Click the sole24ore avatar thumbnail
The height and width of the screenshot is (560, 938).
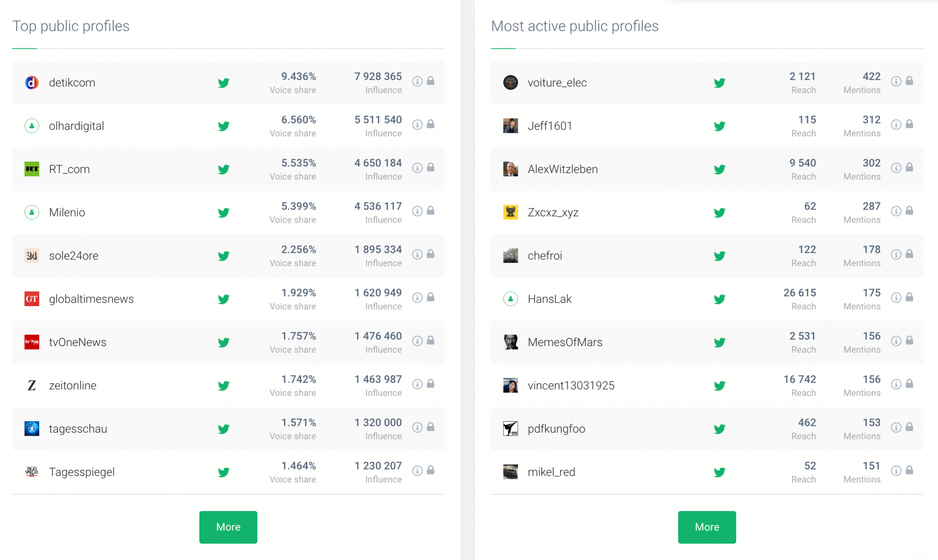(x=32, y=256)
